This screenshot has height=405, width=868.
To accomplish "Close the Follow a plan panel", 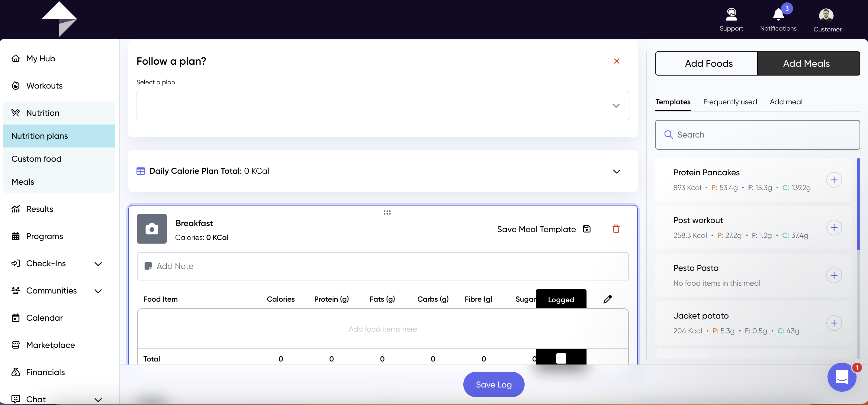I will [617, 61].
